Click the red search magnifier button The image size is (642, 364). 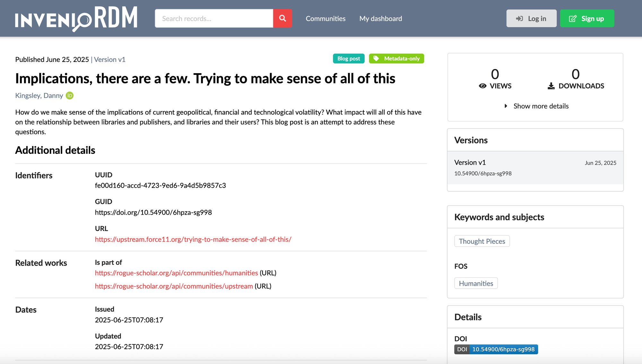(282, 18)
